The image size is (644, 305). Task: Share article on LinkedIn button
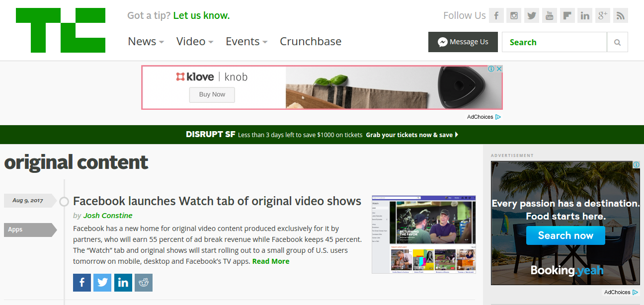point(123,283)
